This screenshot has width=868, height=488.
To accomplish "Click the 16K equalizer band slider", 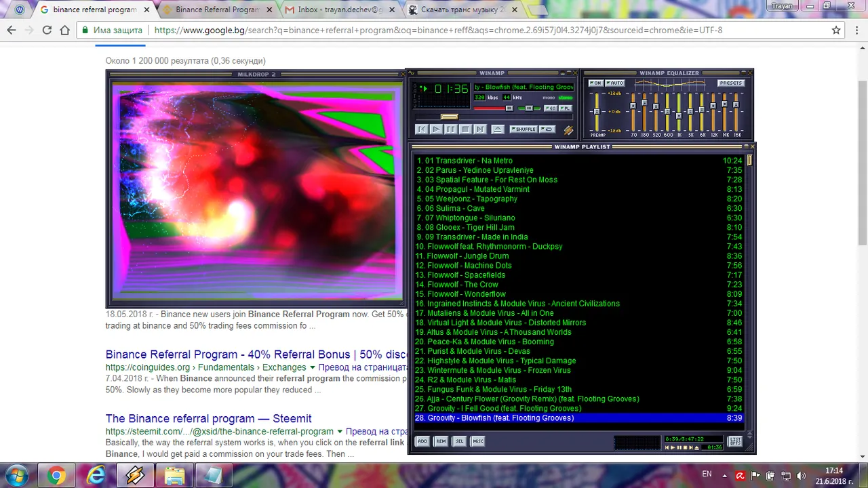I will 736,112.
